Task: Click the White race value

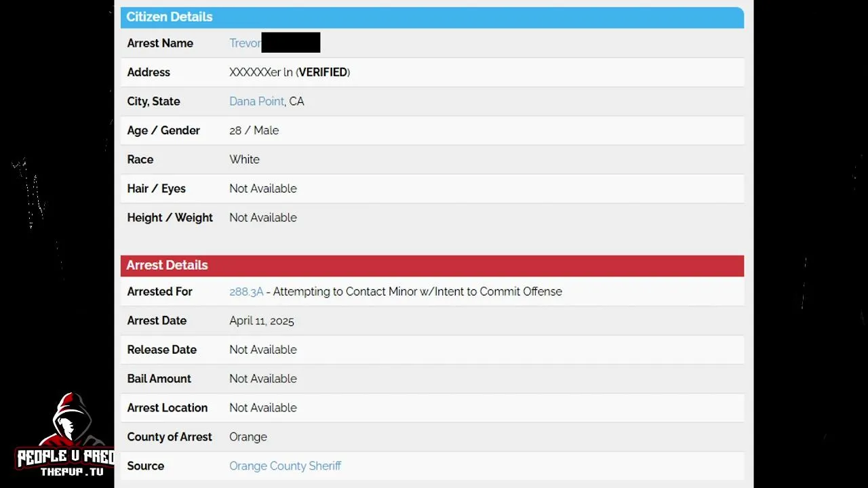Action: (x=244, y=160)
